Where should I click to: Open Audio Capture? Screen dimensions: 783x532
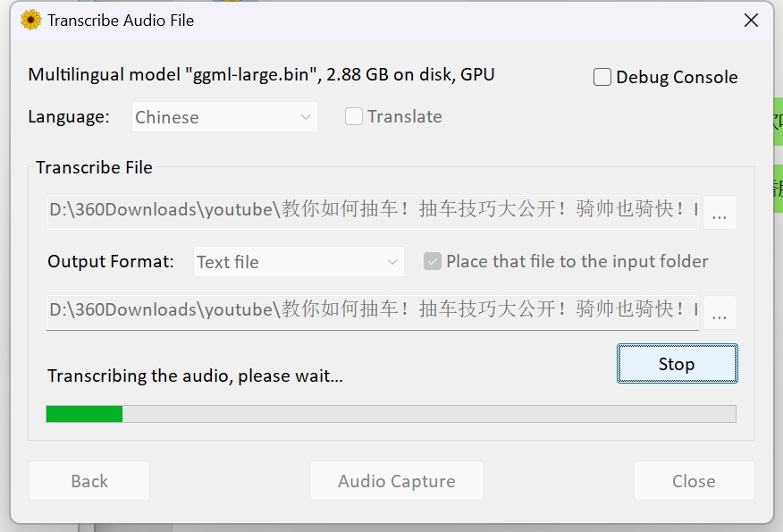(397, 480)
